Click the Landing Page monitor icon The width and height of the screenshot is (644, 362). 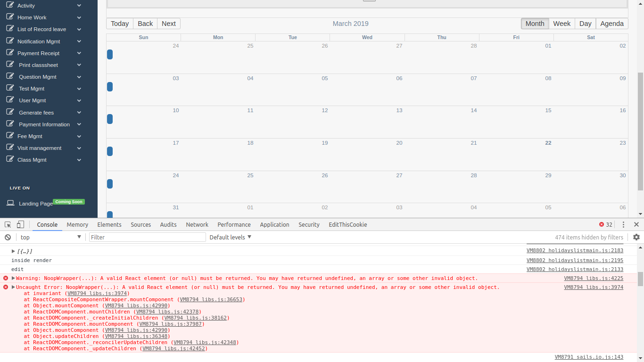[x=10, y=203]
